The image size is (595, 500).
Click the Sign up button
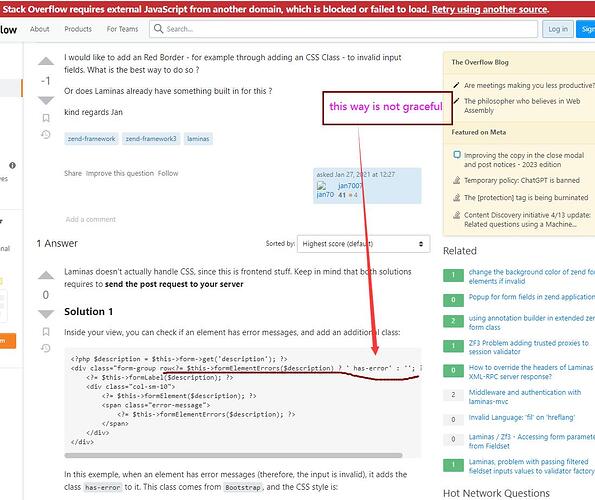(586, 29)
